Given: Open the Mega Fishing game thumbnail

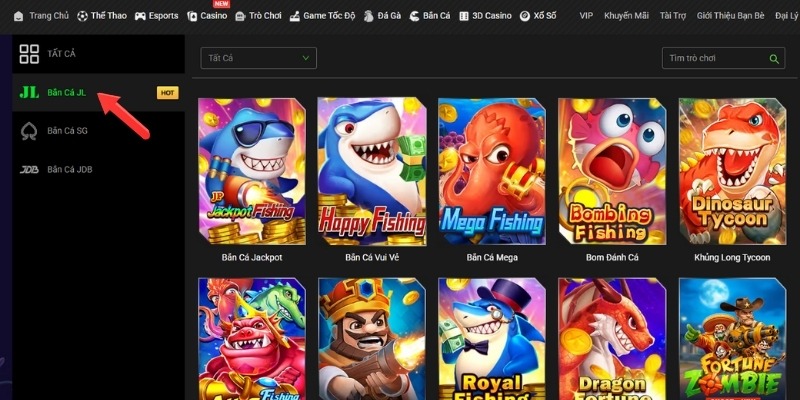Looking at the screenshot, I should tap(492, 171).
